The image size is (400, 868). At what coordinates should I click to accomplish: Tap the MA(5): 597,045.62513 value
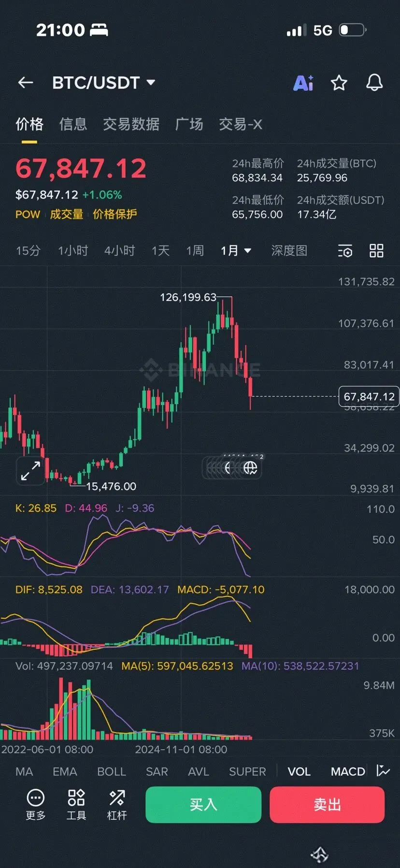coord(177,666)
